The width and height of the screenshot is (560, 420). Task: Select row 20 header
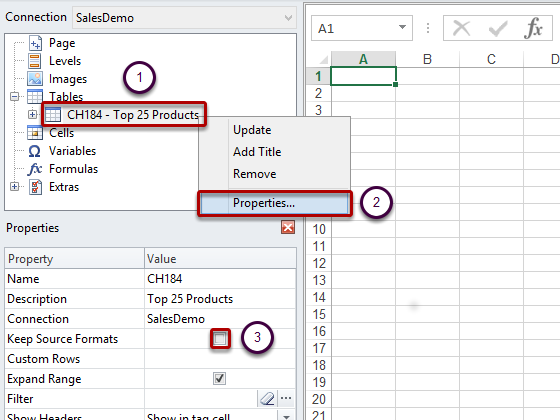pyautogui.click(x=319, y=399)
